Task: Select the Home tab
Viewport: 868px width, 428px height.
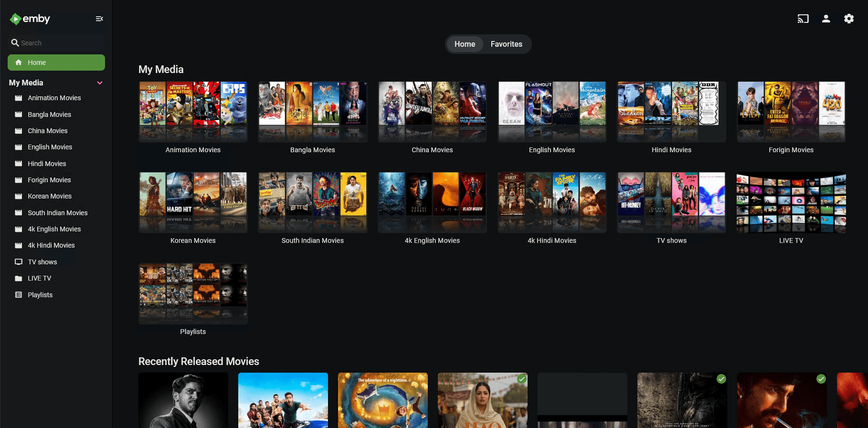Action: tap(465, 44)
